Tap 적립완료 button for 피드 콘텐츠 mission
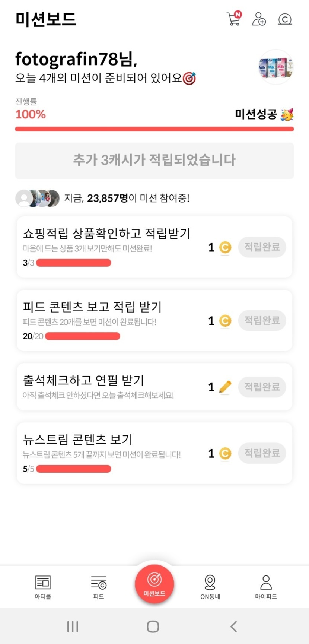Image resolution: width=309 pixels, height=644 pixels. point(262,320)
